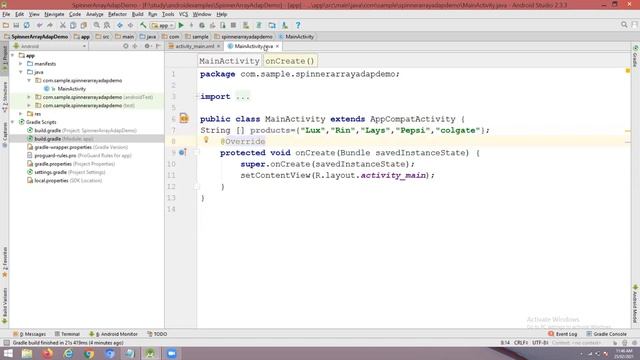The height and width of the screenshot is (360, 640).
Task: Collapse the Gradle Scripts node
Action: 13,122
